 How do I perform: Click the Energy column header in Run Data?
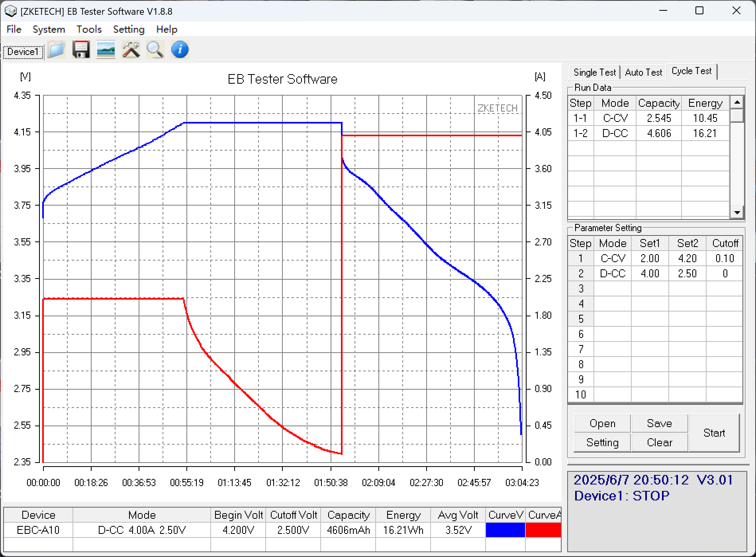click(705, 103)
